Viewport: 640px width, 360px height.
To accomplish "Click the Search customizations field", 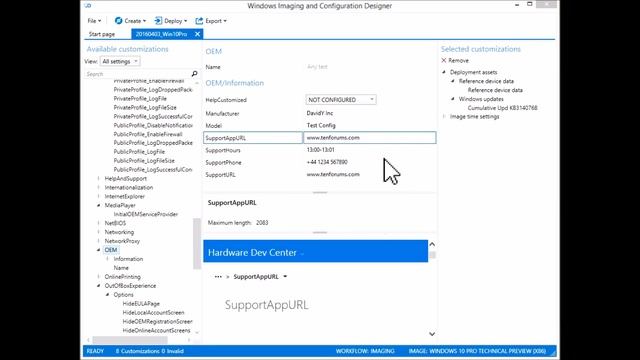I will tap(138, 74).
